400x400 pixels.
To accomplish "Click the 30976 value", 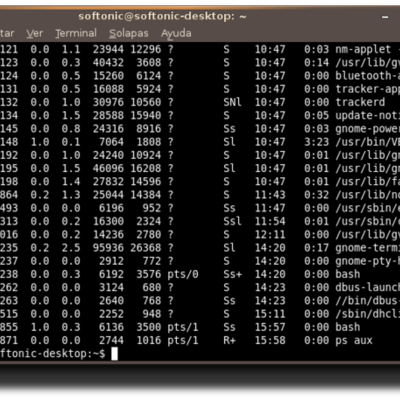I will pos(108,102).
